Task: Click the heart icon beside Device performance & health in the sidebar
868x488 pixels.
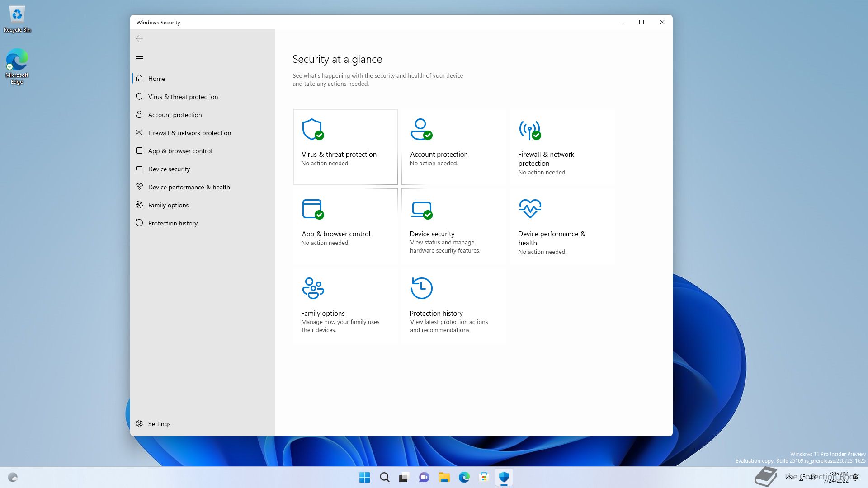Action: [x=139, y=187]
